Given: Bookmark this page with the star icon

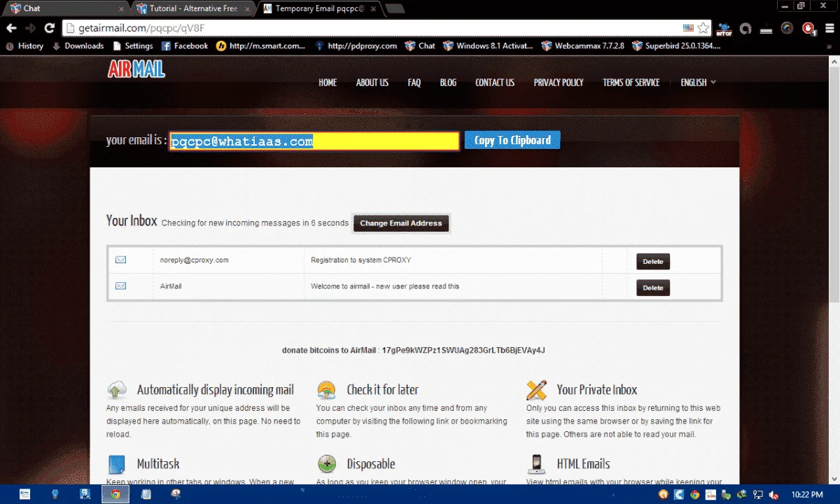Looking at the screenshot, I should 703,28.
